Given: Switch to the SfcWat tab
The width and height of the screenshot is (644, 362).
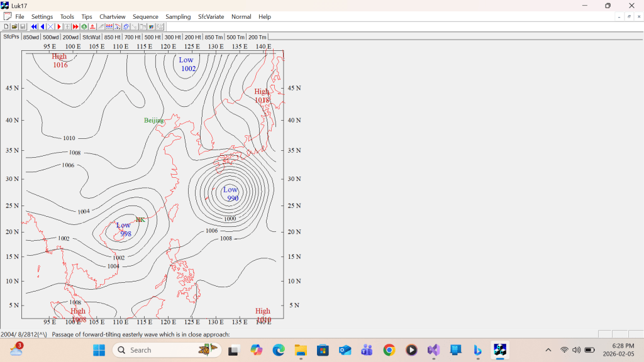Looking at the screenshot, I should [91, 37].
